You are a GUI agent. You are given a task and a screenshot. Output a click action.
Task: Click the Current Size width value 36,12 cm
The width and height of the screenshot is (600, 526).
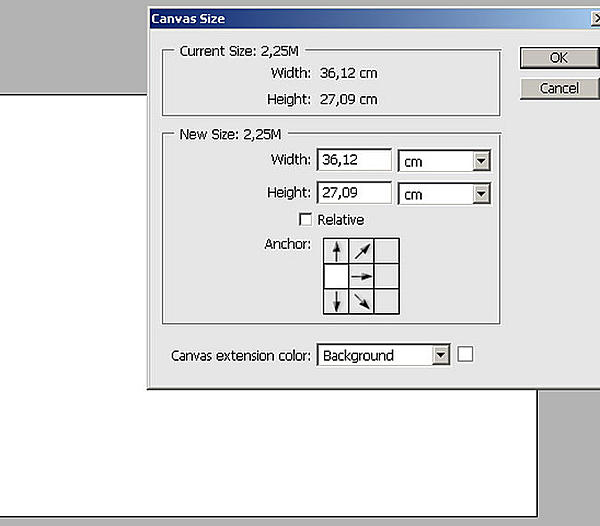pyautogui.click(x=349, y=73)
